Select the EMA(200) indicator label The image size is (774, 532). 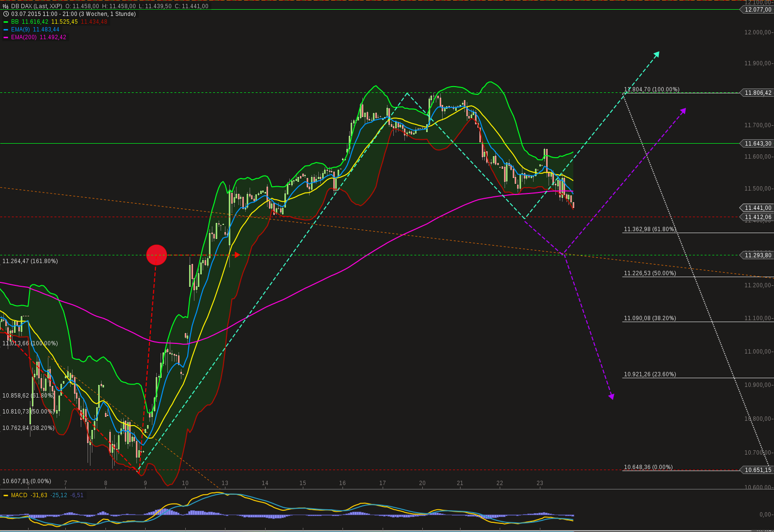click(x=24, y=37)
